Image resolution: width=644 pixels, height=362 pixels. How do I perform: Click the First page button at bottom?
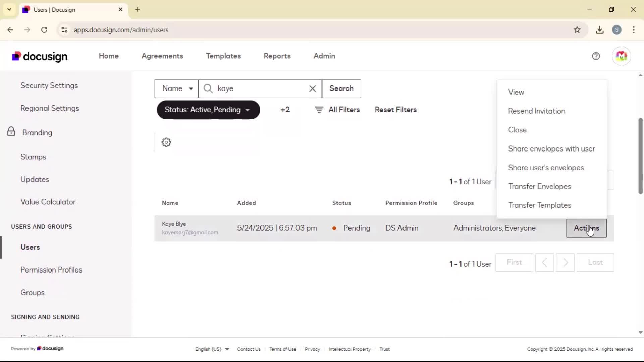coord(514,262)
